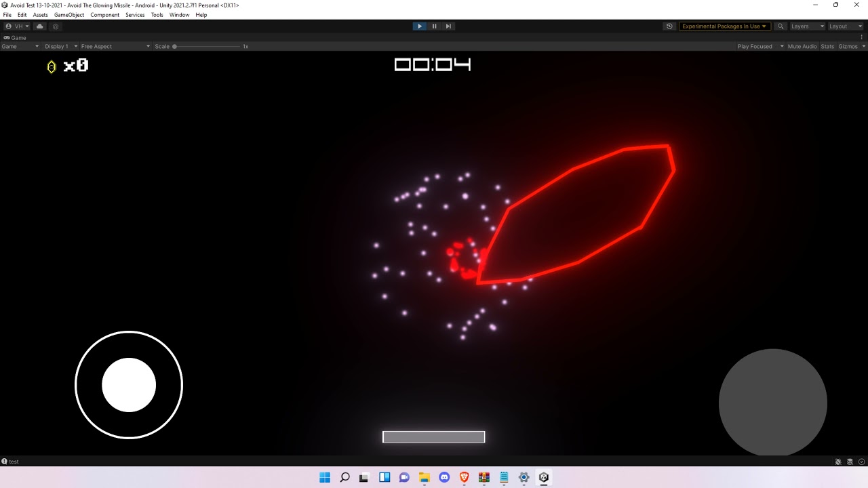The height and width of the screenshot is (488, 868).
Task: Click the Step frame advance button
Action: coord(448,26)
